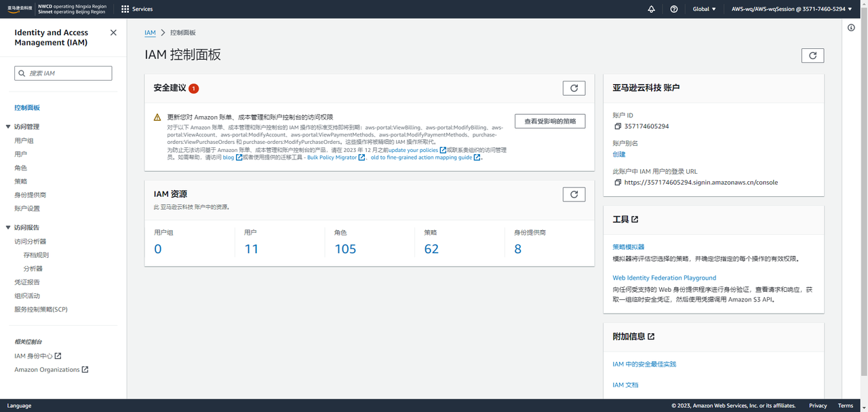Click the sign-in URL text

click(701, 183)
